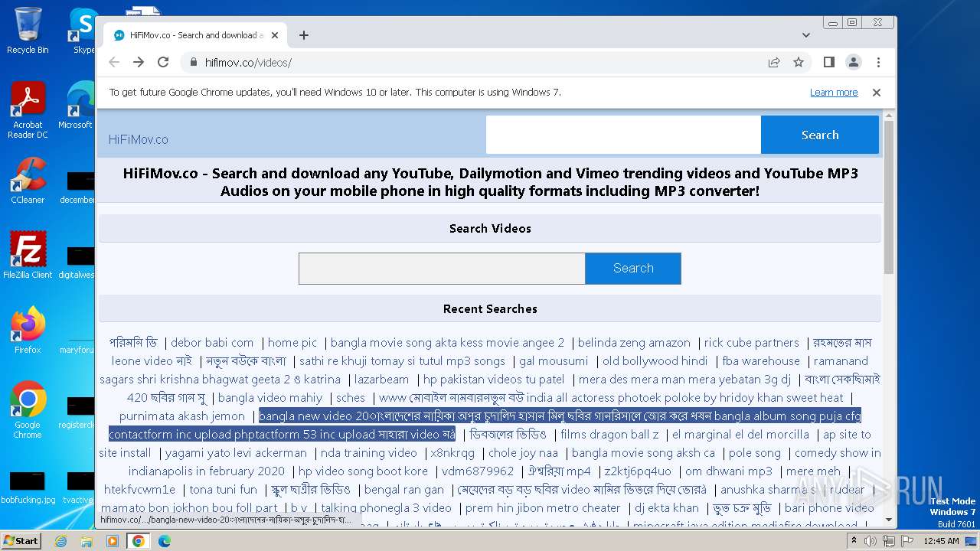Viewport: 980px width, 551px height.
Task: Open 'el marginal el del morcilla' link
Action: coord(740,435)
